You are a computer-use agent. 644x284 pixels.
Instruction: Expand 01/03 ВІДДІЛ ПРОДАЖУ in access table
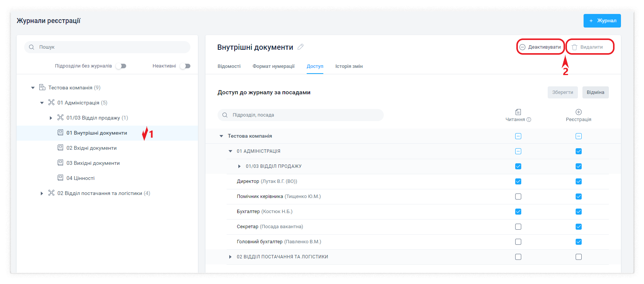tap(239, 166)
